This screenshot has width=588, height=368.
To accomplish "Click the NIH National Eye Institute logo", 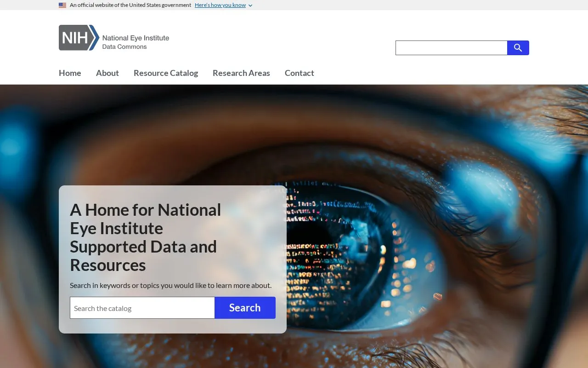I will click(114, 38).
